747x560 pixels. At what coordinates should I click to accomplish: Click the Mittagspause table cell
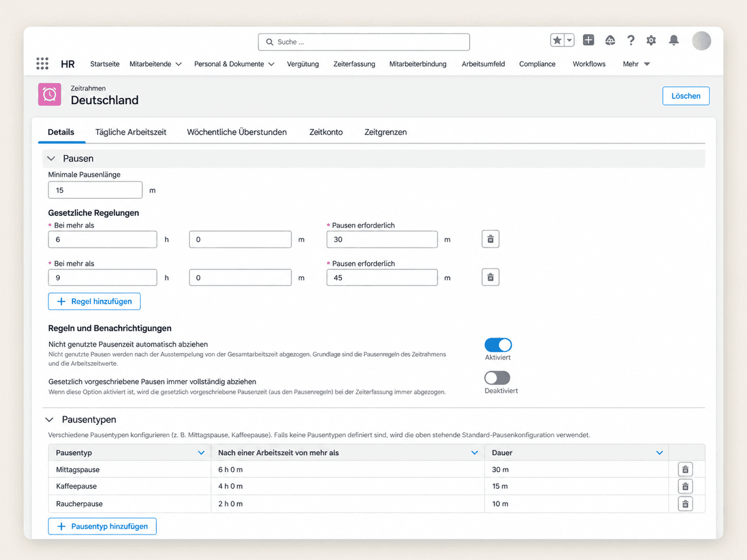130,470
